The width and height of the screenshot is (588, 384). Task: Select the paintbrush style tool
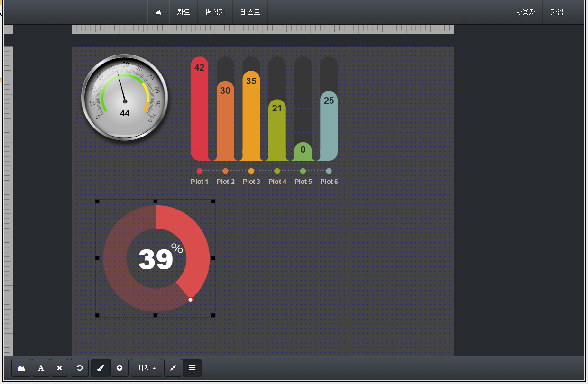(101, 368)
